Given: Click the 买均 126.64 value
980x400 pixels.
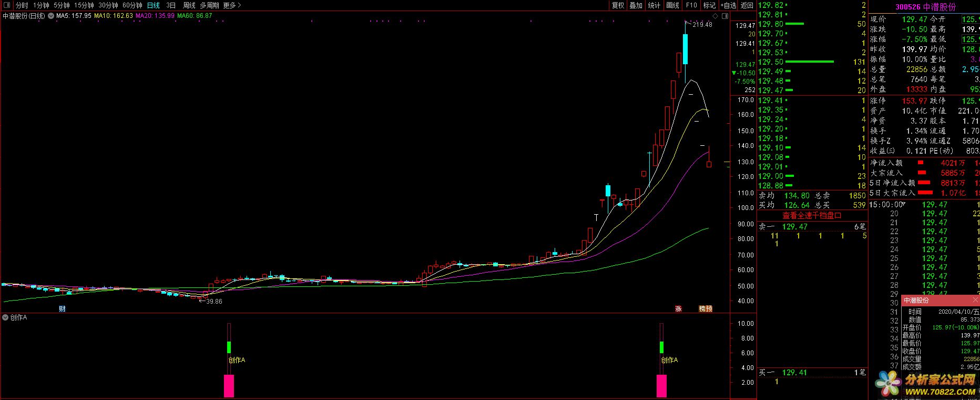Looking at the screenshot, I should coord(797,205).
